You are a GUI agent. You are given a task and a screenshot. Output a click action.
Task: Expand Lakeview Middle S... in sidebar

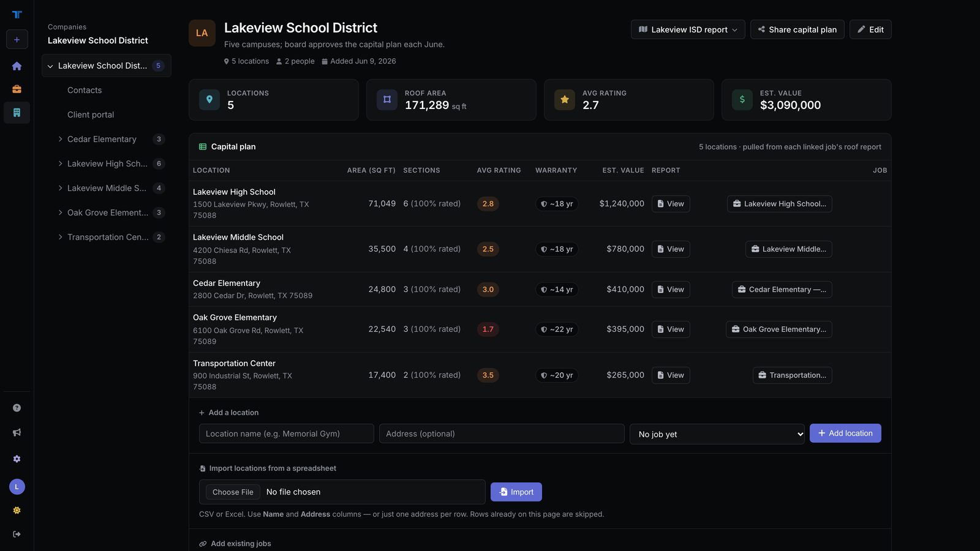pyautogui.click(x=60, y=188)
